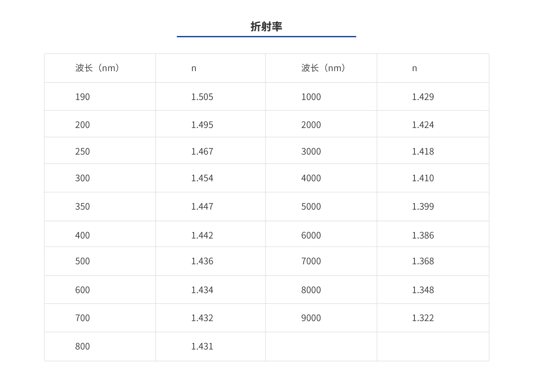Click the second n column header

click(x=415, y=68)
